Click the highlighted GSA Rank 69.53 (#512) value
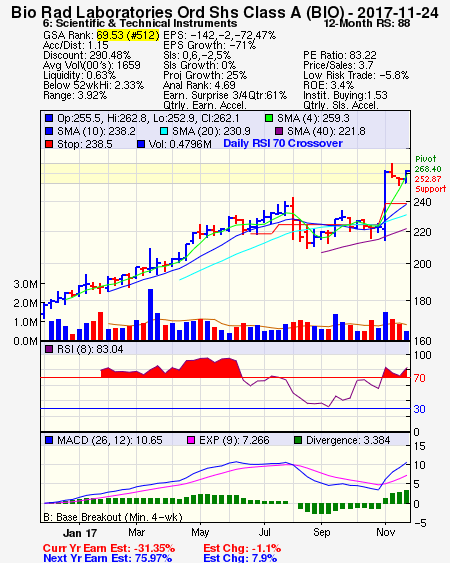This screenshot has height=563, width=450. coord(128,35)
